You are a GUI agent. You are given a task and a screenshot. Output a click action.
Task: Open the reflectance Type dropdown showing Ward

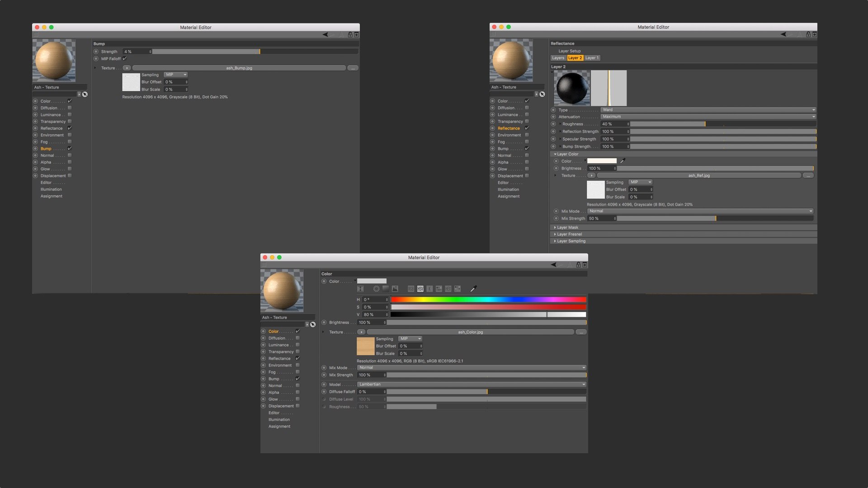point(708,110)
